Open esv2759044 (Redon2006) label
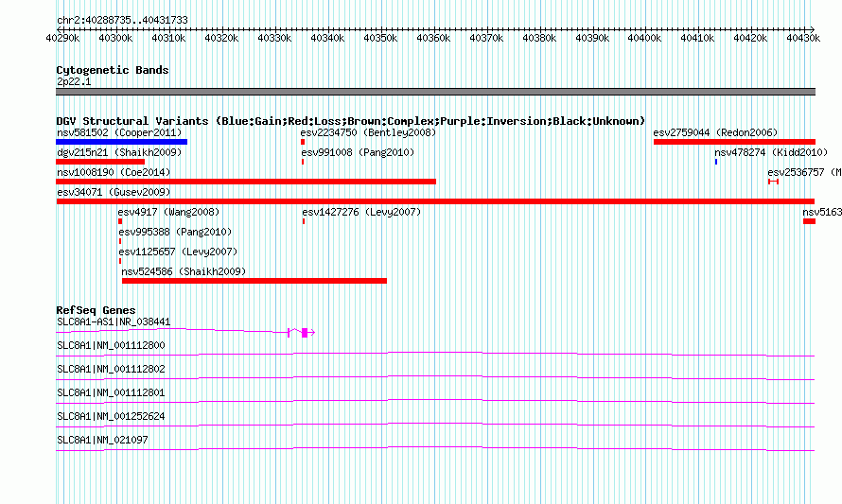 click(x=715, y=132)
